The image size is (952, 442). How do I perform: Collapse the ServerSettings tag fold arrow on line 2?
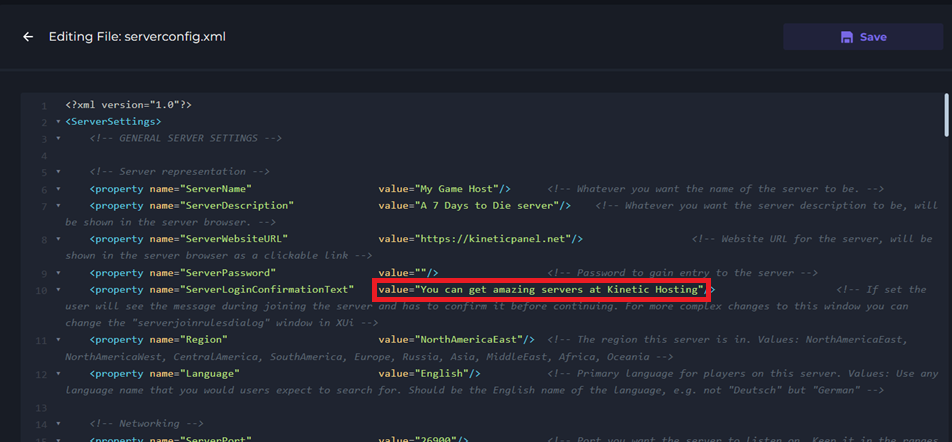[58, 121]
